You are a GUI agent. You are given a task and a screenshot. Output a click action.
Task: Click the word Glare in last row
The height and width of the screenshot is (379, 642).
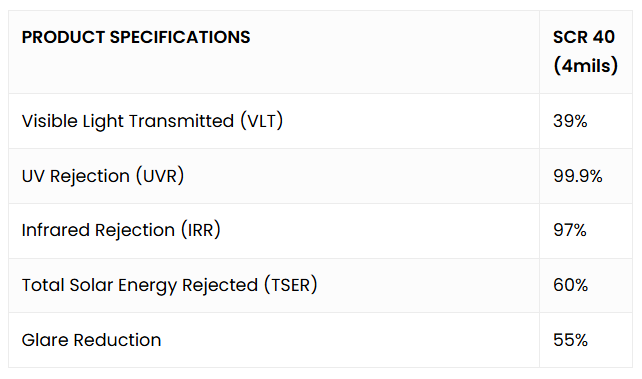(45, 340)
